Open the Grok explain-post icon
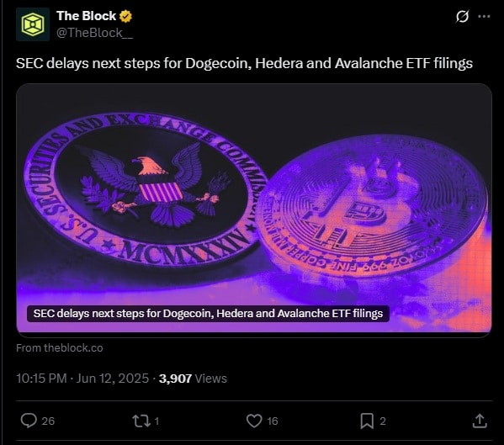 (462, 16)
